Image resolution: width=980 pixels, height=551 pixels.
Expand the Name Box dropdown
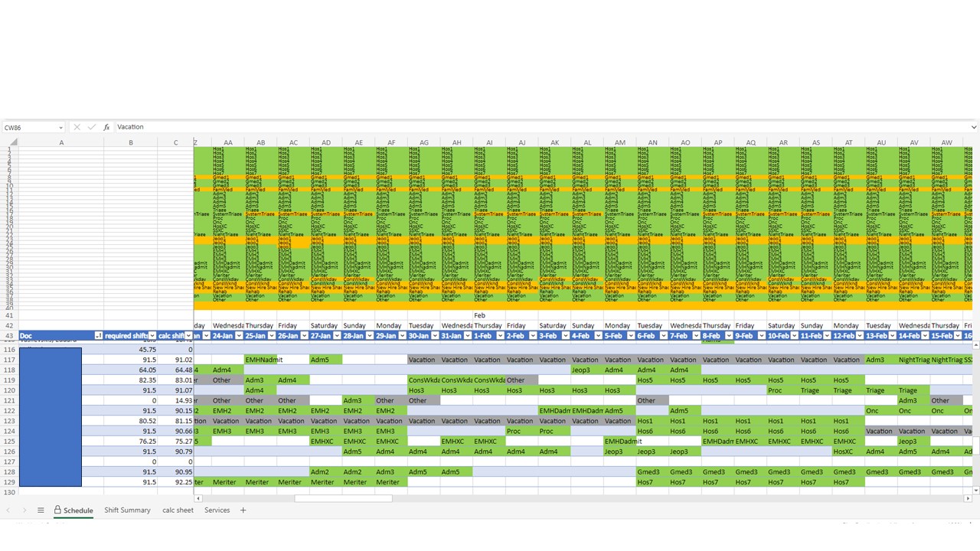pyautogui.click(x=60, y=127)
